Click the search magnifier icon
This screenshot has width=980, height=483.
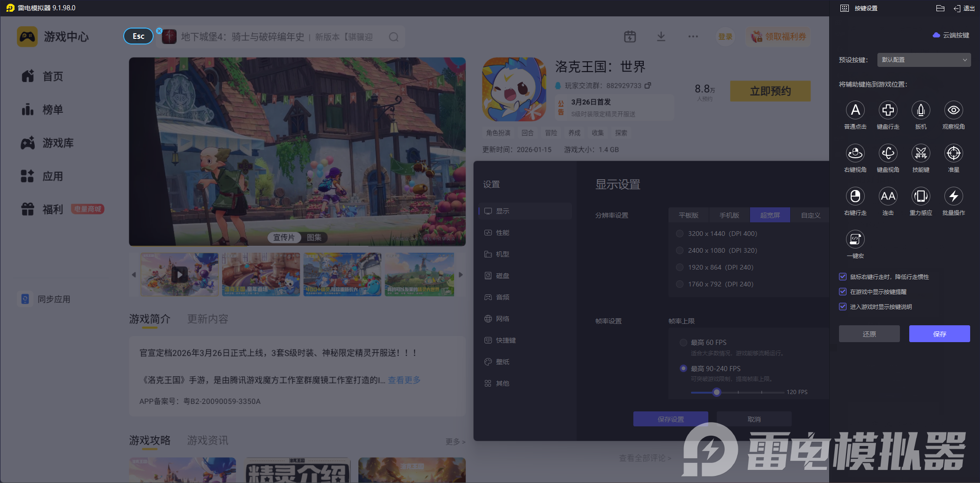click(393, 37)
